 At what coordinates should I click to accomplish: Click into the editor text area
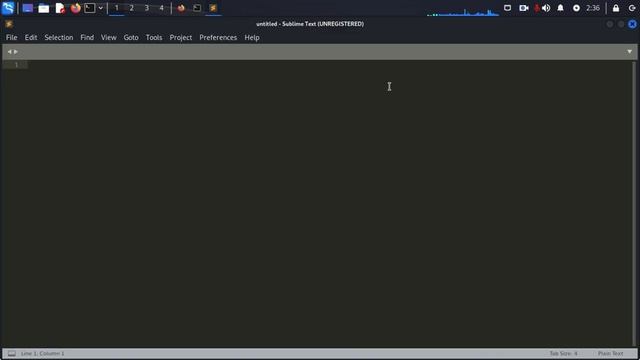[x=329, y=204]
